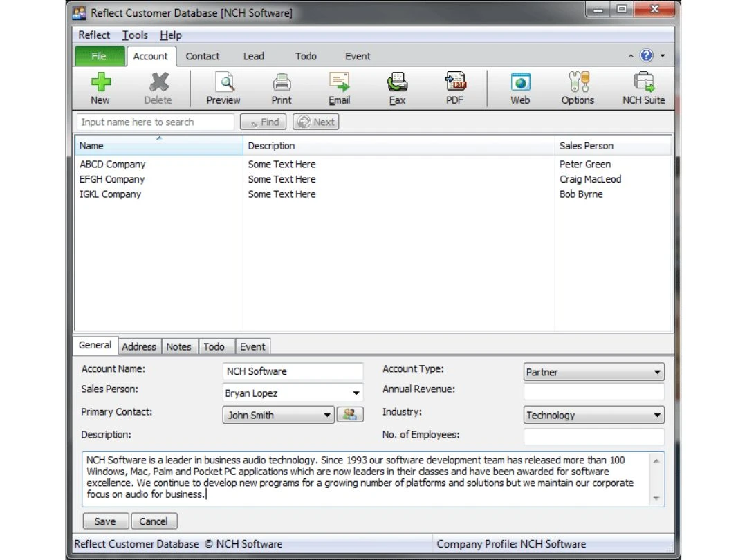This screenshot has height=560, width=747.
Task: Open the Options tools icon
Action: pyautogui.click(x=579, y=82)
